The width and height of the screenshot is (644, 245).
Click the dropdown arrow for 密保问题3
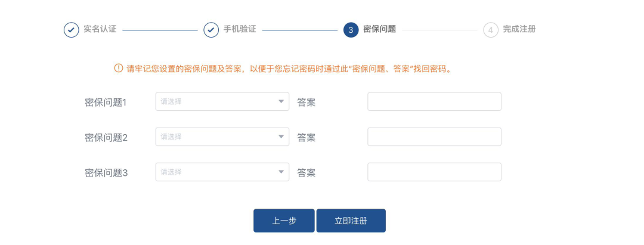click(281, 172)
